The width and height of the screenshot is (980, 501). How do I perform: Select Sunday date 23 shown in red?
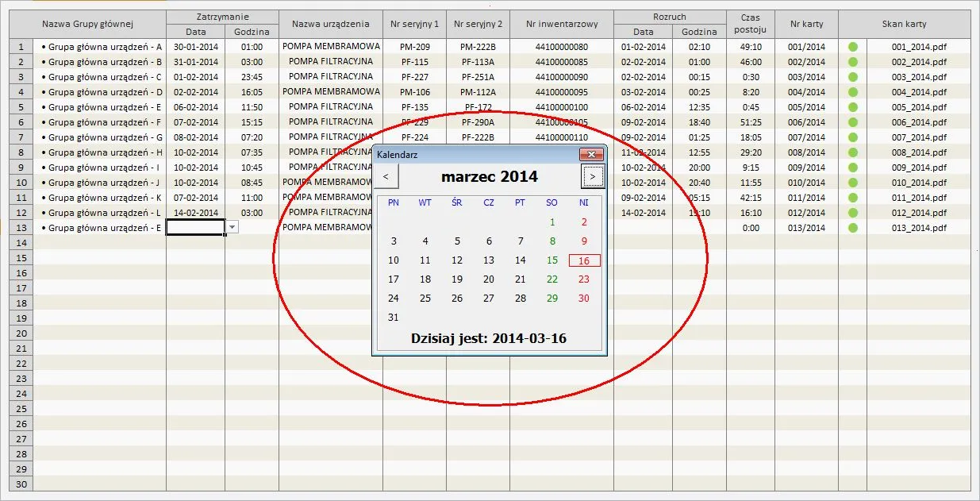(x=583, y=279)
